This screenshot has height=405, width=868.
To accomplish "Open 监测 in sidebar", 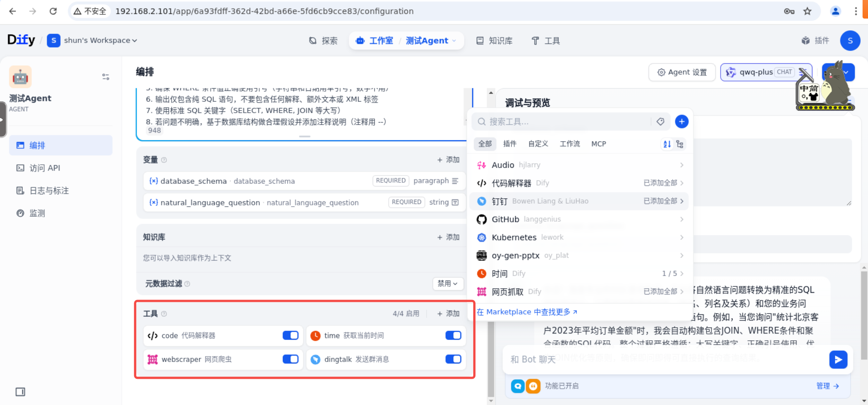I will (x=61, y=213).
